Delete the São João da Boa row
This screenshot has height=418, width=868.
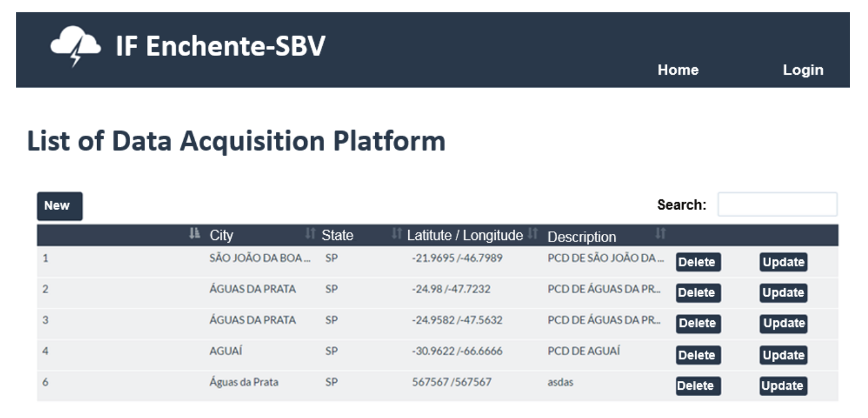pyautogui.click(x=697, y=262)
